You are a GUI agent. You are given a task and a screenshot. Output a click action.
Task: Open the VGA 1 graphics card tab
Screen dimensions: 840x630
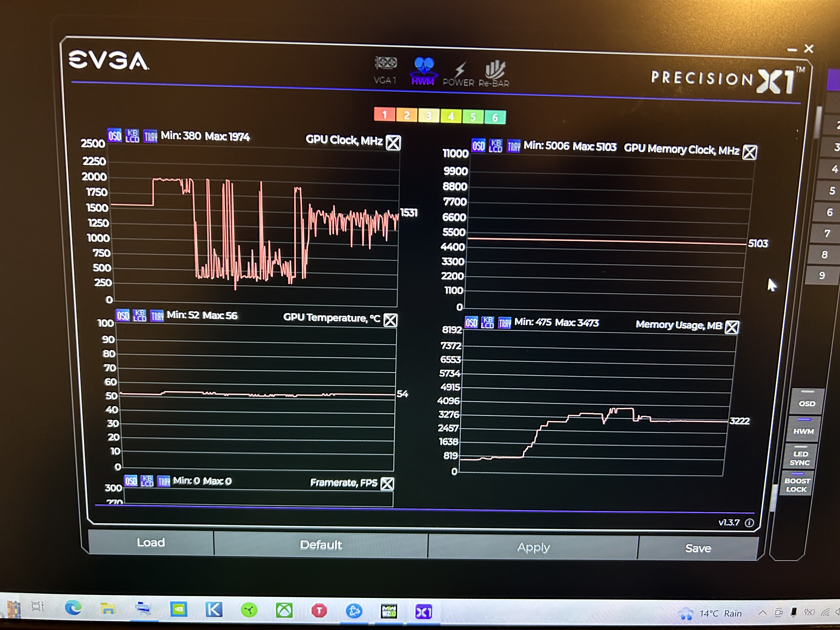[385, 70]
